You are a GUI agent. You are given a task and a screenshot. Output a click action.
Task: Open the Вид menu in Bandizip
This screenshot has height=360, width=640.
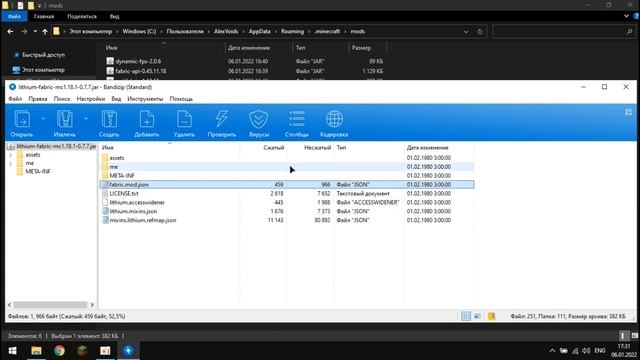(x=116, y=99)
